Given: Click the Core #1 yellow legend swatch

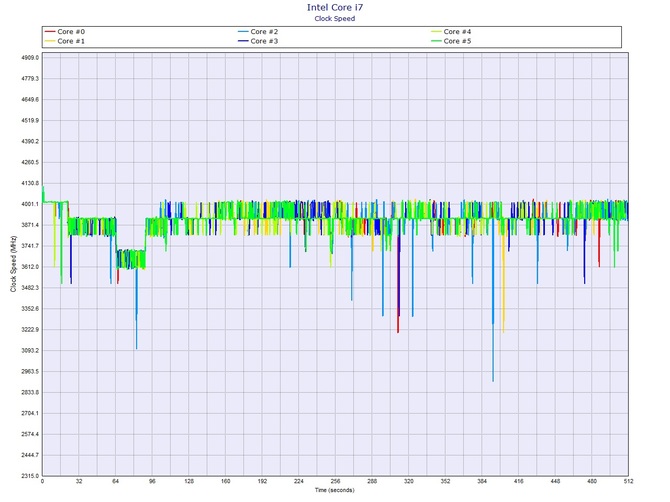Looking at the screenshot, I should 51,41.
